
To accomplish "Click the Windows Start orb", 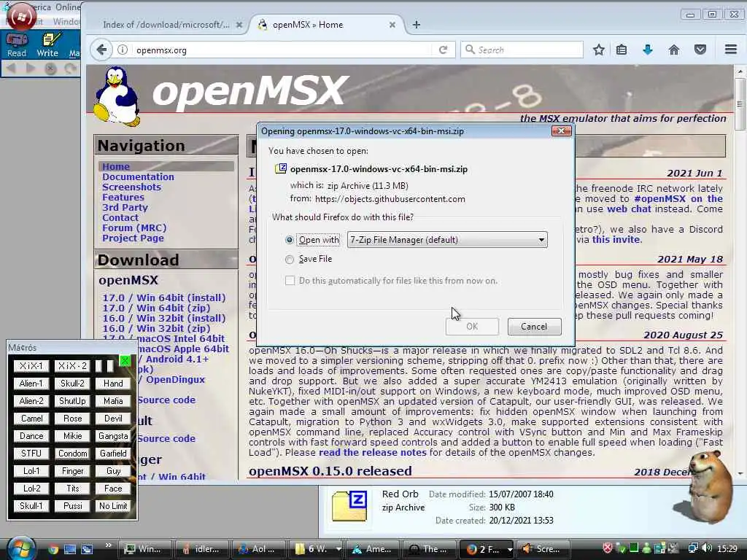I will click(20, 548).
